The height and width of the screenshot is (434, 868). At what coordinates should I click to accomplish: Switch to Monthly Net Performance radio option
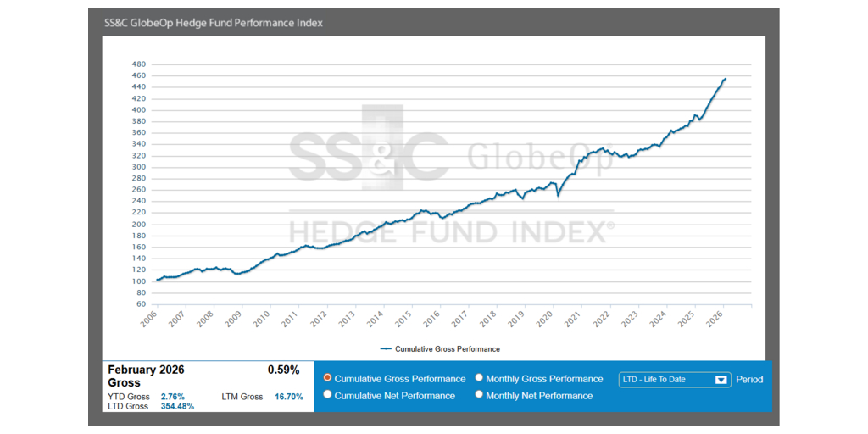pyautogui.click(x=479, y=395)
